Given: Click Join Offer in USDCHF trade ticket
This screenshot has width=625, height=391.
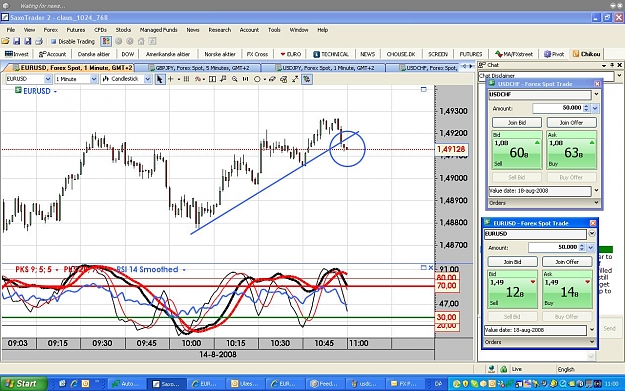Looking at the screenshot, I should coord(571,122).
